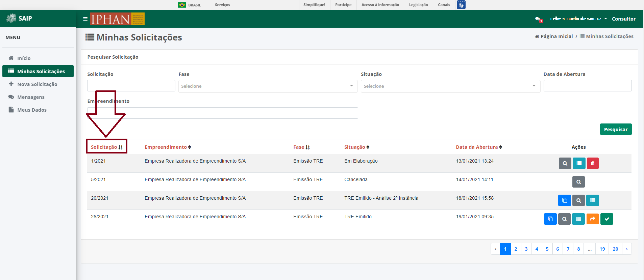Sort table by the Fase column header
Image resolution: width=644 pixels, height=280 pixels.
301,147
